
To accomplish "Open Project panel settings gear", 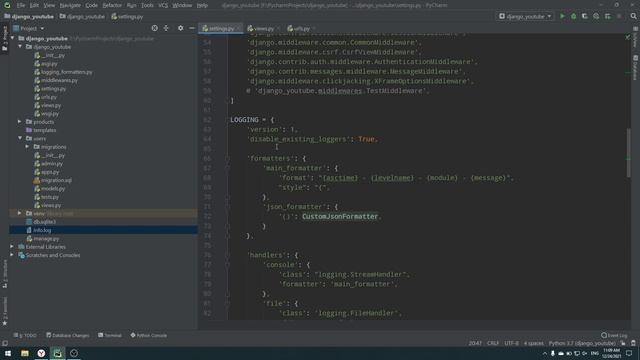I will pyautogui.click(x=180, y=28).
